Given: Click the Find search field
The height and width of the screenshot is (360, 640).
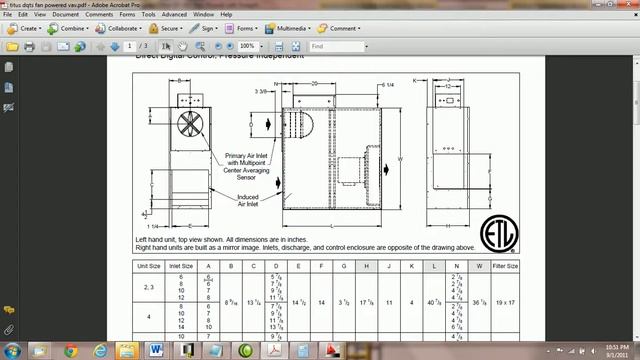Looking at the screenshot, I should (x=337, y=47).
